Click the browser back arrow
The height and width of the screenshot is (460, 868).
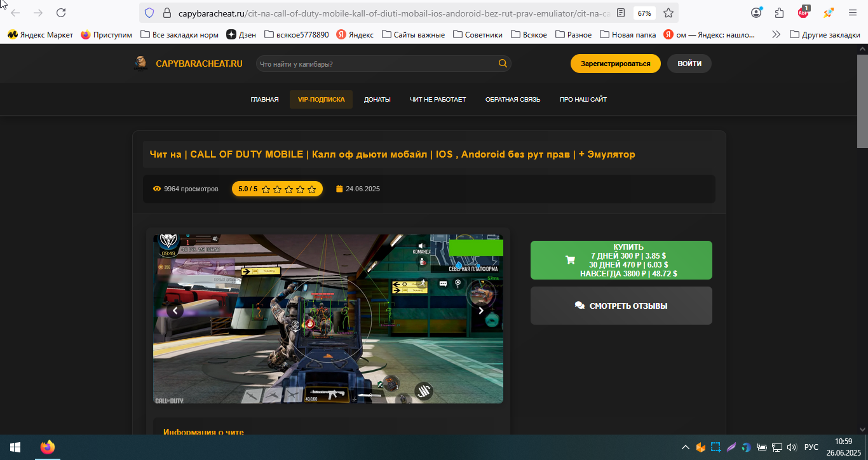[15, 13]
